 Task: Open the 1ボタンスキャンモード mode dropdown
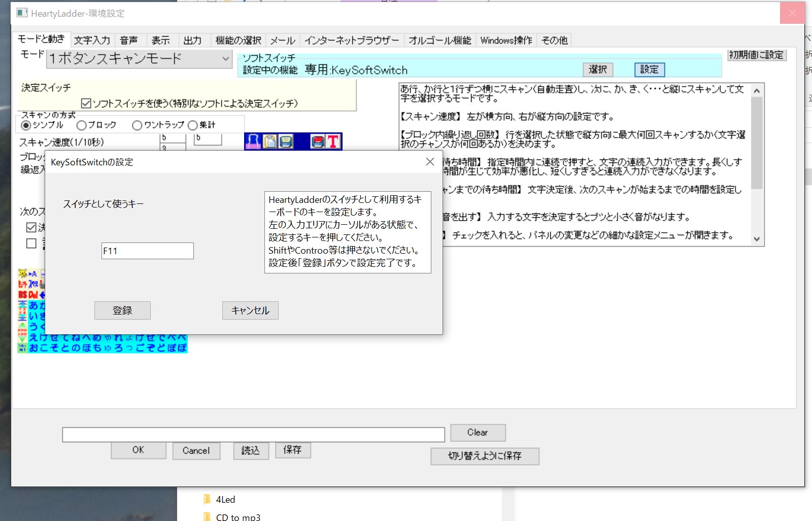click(140, 59)
